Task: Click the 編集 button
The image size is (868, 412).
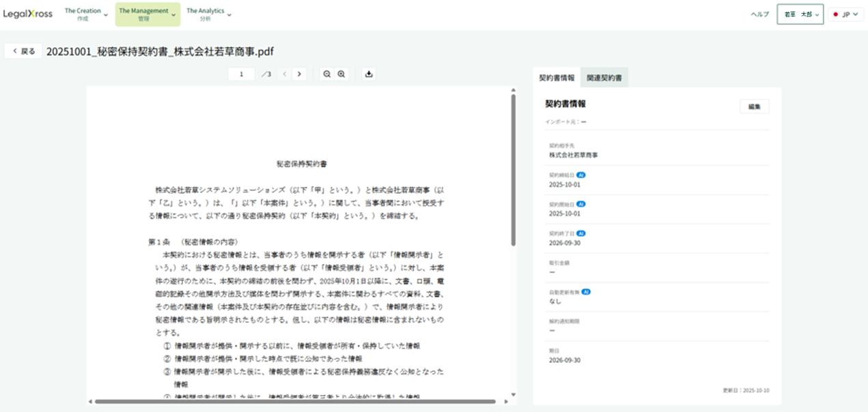Action: [755, 106]
